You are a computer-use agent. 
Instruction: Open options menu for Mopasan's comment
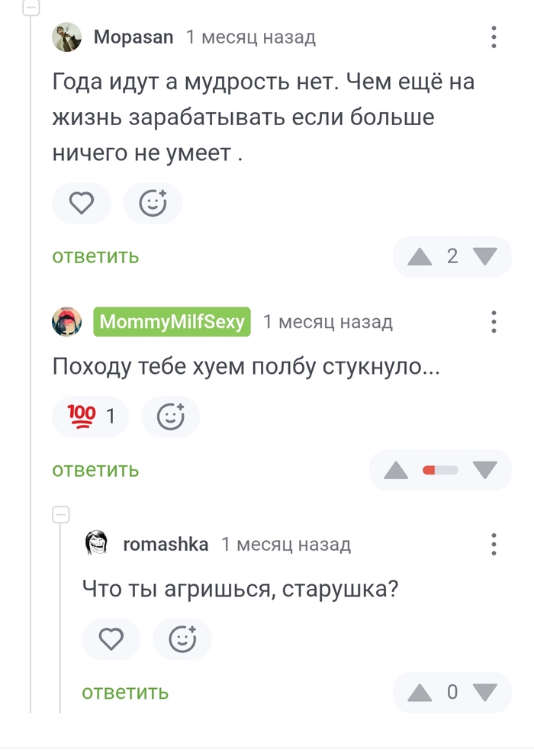pyautogui.click(x=494, y=37)
